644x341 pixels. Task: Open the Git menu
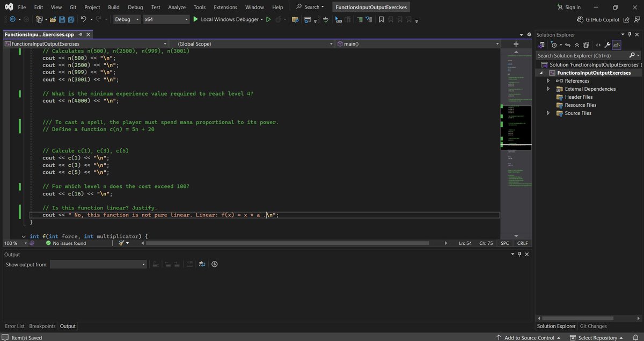(x=72, y=7)
